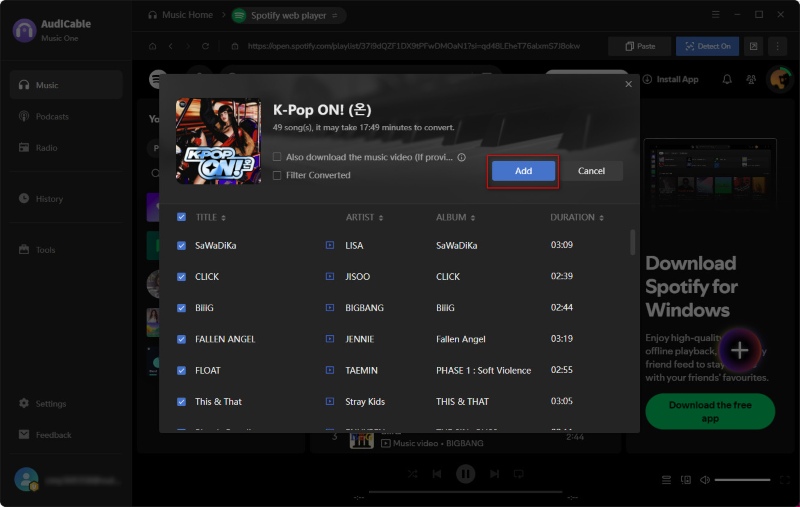Click the Spotify playlist URL address field

413,46
